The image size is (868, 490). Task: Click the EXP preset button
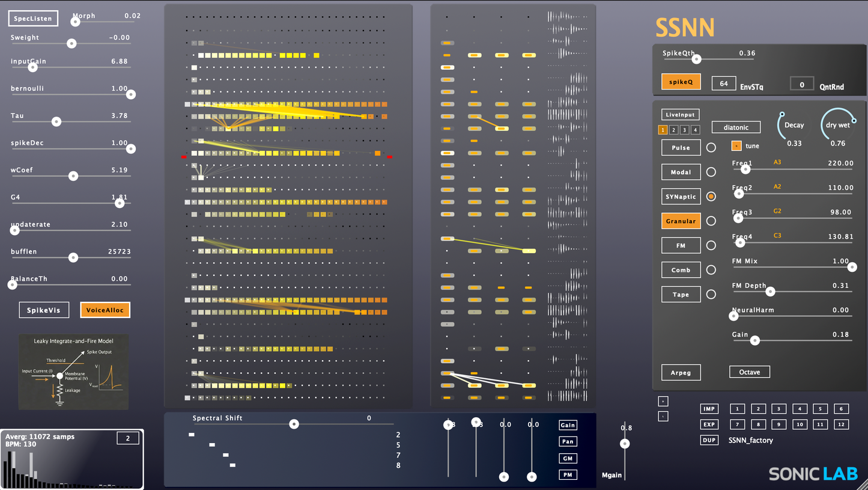point(709,424)
